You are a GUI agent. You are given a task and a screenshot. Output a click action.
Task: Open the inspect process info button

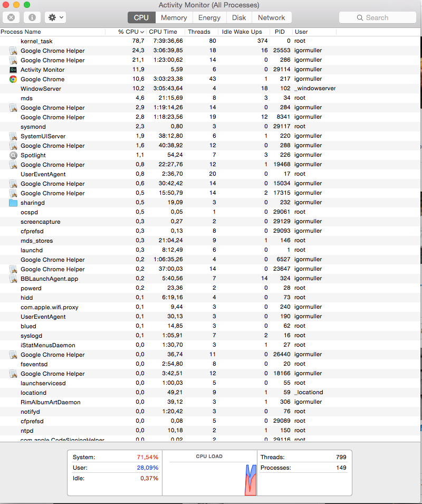pos(32,17)
